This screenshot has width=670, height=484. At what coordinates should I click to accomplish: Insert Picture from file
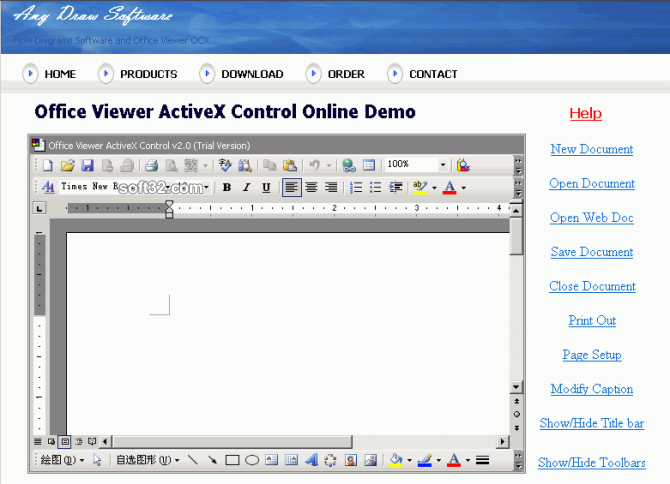tap(370, 460)
